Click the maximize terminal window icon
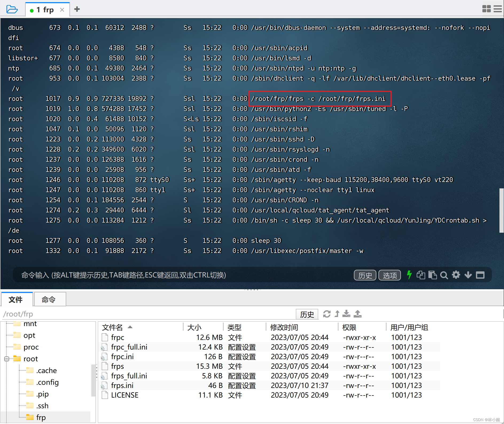 coord(480,275)
